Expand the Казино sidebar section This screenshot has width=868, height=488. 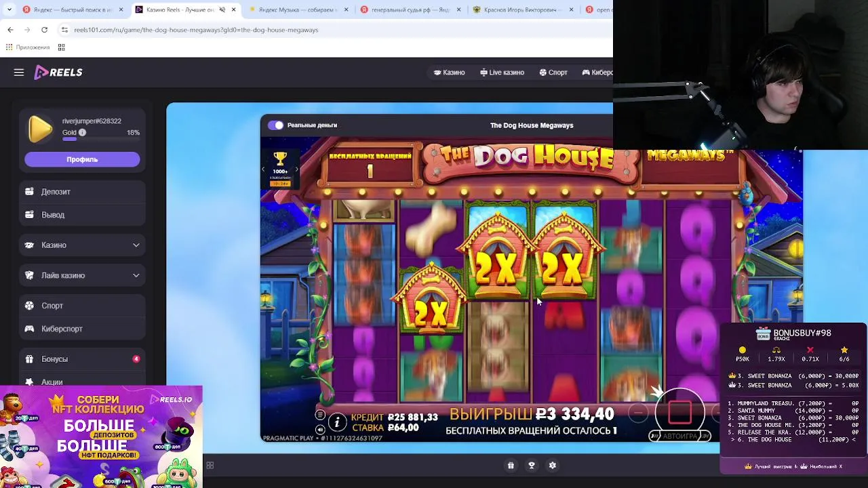[82, 245]
